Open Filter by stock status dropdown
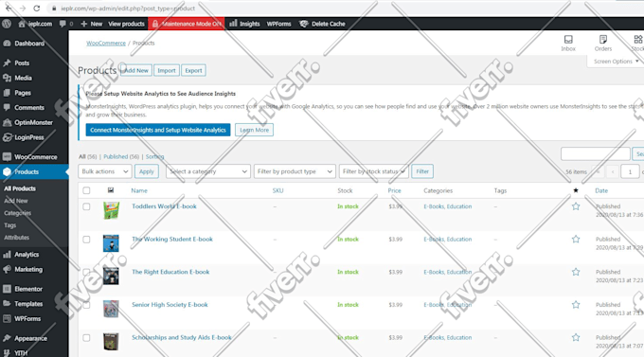This screenshot has width=644, height=357. [374, 171]
